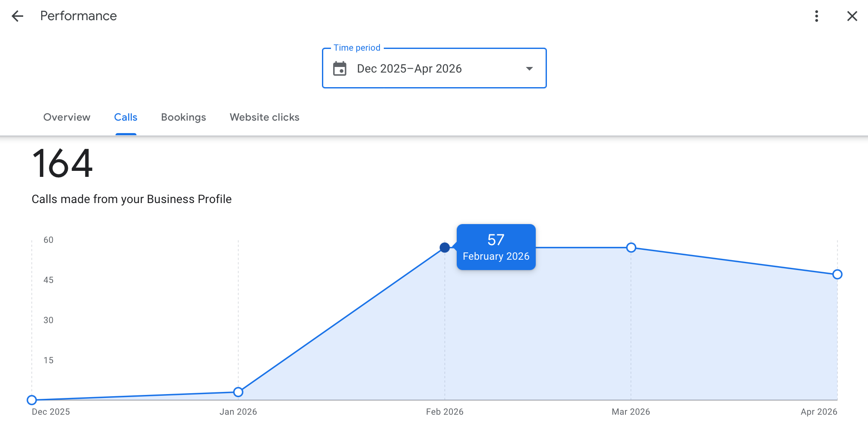Image resolution: width=868 pixels, height=431 pixels.
Task: Click the 'Apr 2026' axis label
Action: [x=819, y=412]
